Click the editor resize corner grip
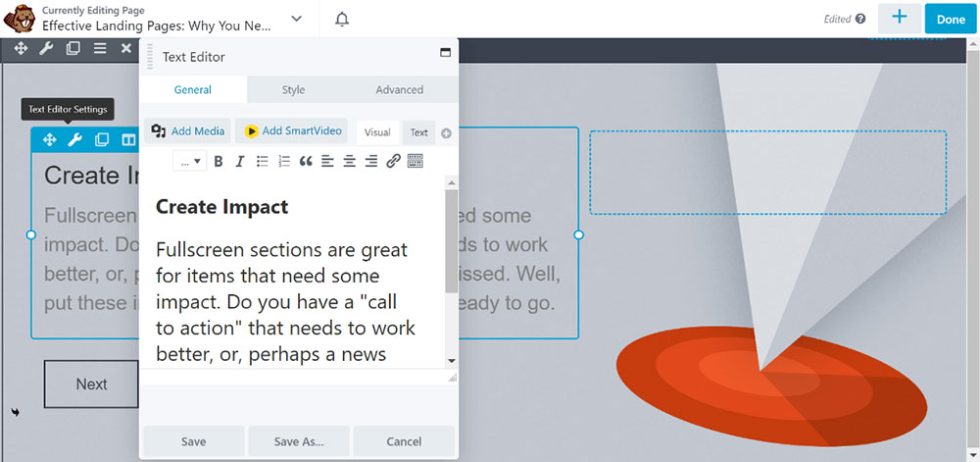This screenshot has width=980, height=462. point(453,378)
